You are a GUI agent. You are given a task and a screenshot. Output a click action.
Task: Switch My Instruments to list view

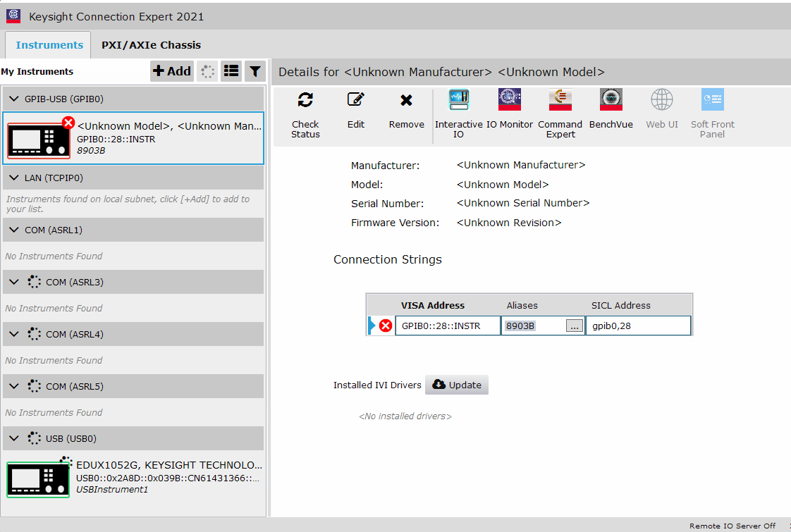point(231,71)
